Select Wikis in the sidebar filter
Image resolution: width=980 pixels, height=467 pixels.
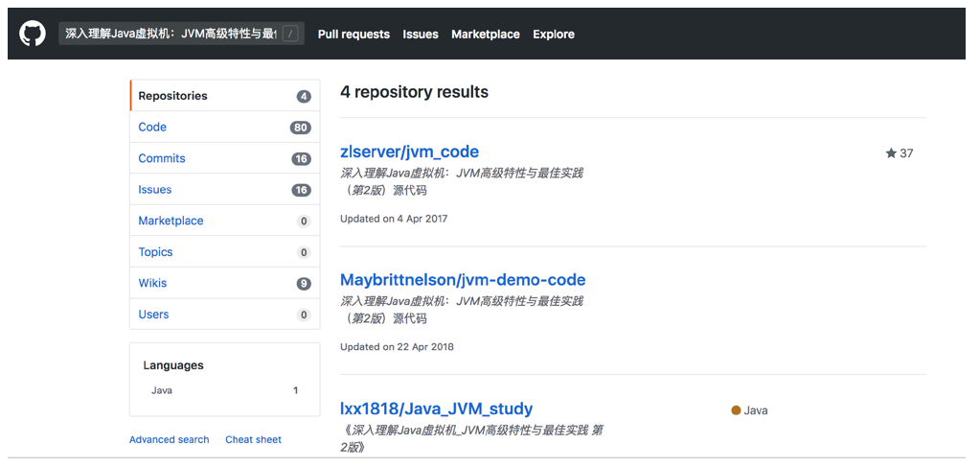(152, 283)
